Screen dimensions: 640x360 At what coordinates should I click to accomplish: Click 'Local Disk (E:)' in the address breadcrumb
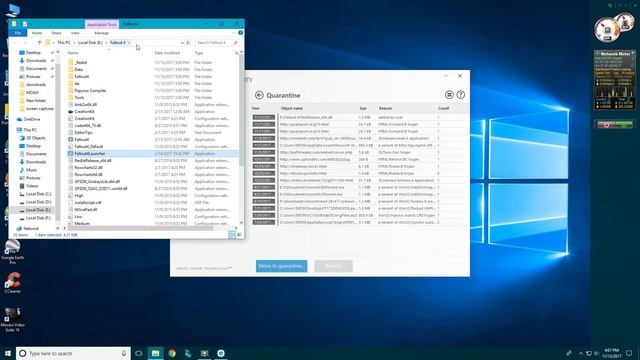[x=90, y=42]
